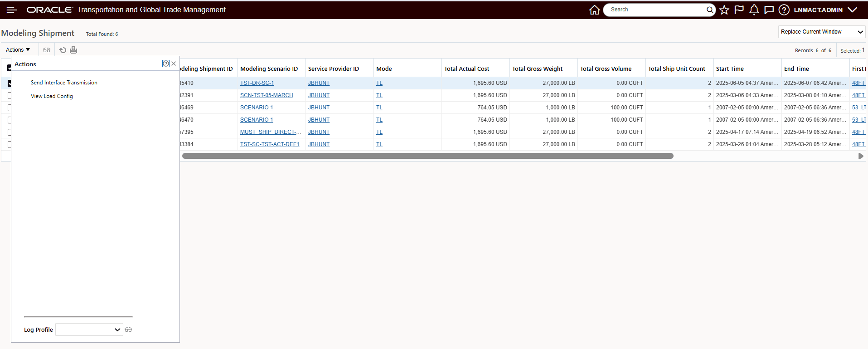Go to the Home page icon

[595, 10]
